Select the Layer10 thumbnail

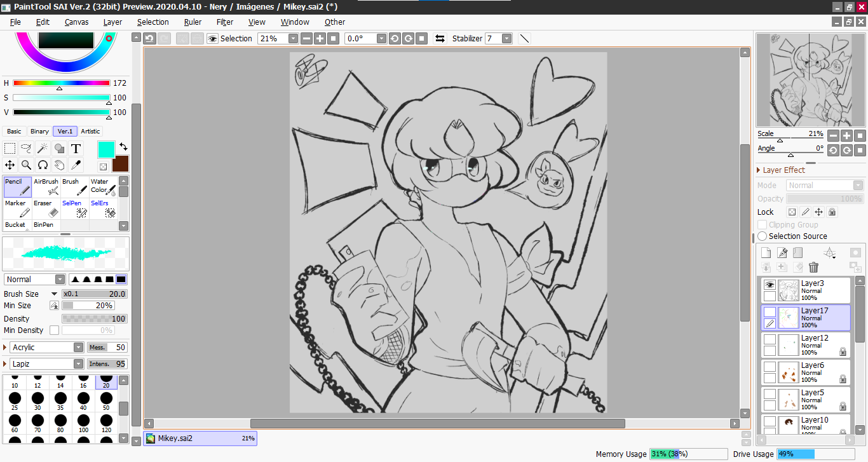tap(789, 425)
